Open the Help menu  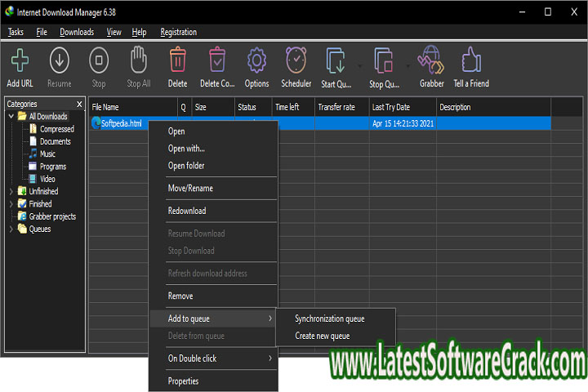click(139, 32)
